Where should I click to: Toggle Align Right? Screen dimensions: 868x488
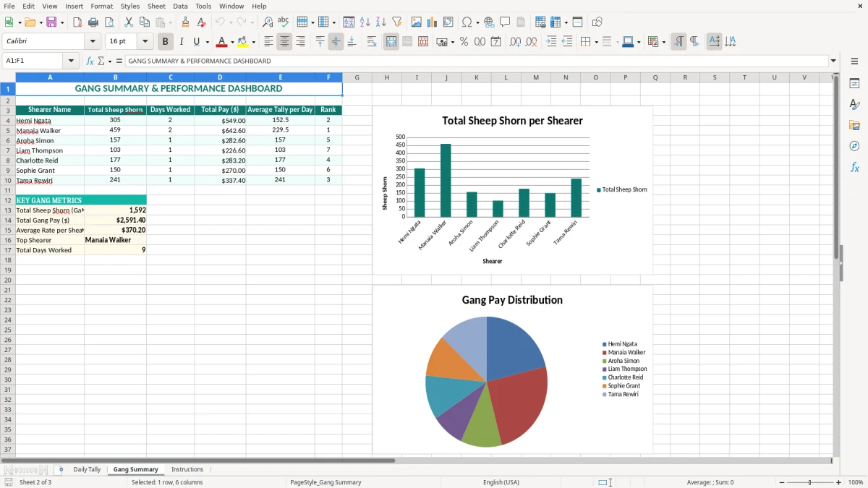(300, 42)
